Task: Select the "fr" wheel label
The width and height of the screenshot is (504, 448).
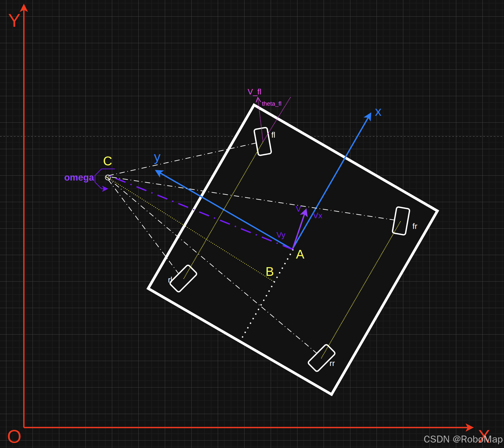Action: (415, 226)
